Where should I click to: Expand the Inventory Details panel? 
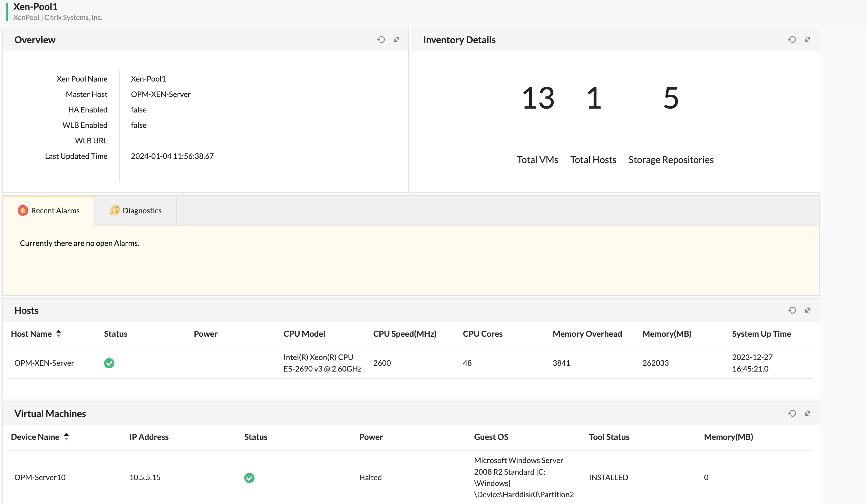coord(807,40)
